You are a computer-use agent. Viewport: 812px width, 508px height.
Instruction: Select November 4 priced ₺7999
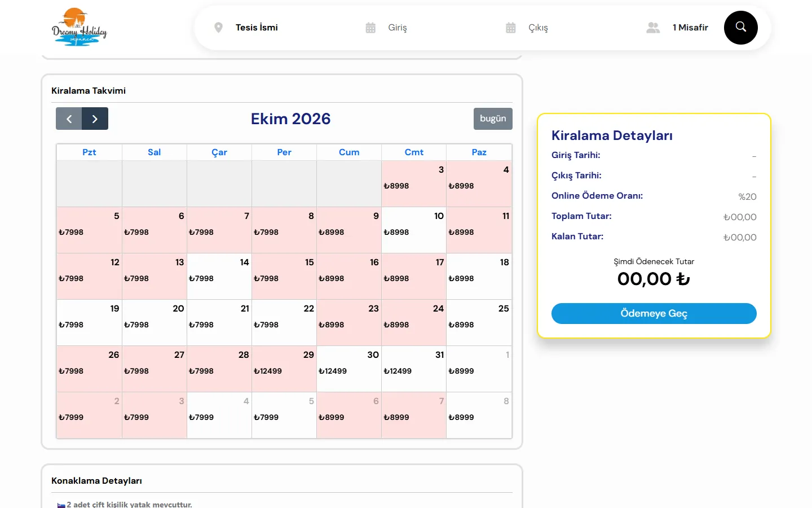(219, 415)
